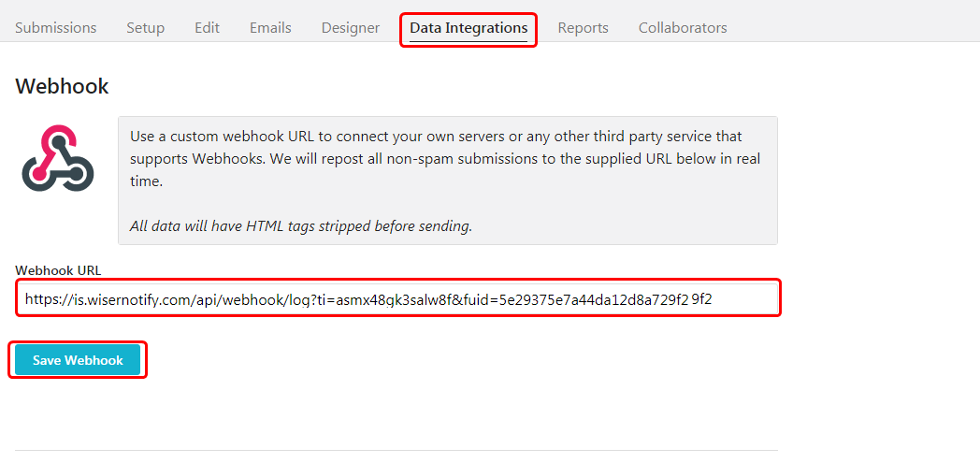Select the Data Integrations tab

point(468,28)
